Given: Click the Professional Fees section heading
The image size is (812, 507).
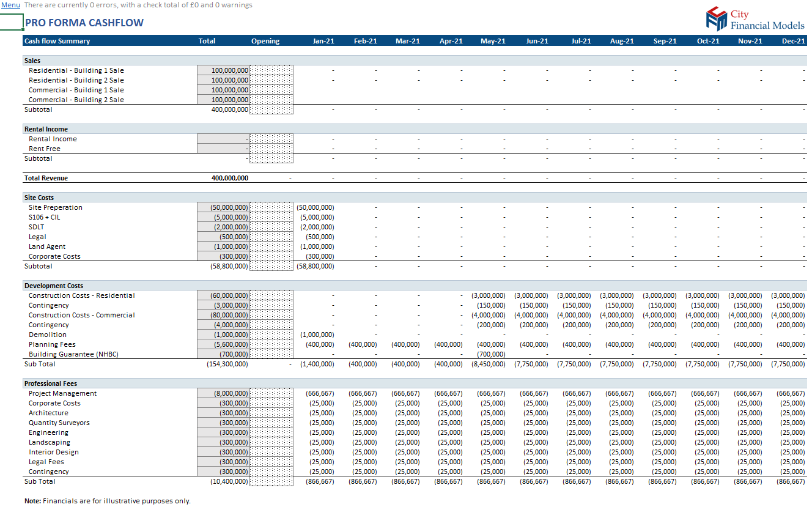Looking at the screenshot, I should [52, 383].
